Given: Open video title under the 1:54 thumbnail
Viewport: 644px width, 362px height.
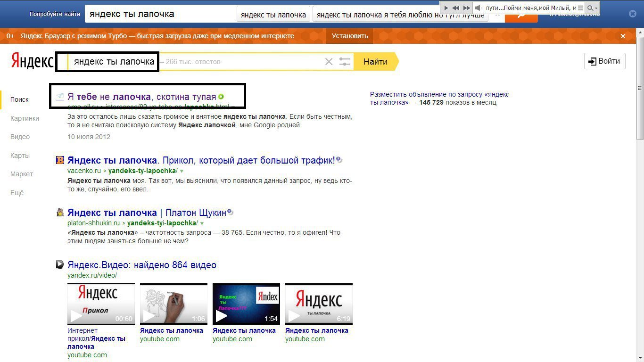Looking at the screenshot, I should pos(244,330).
